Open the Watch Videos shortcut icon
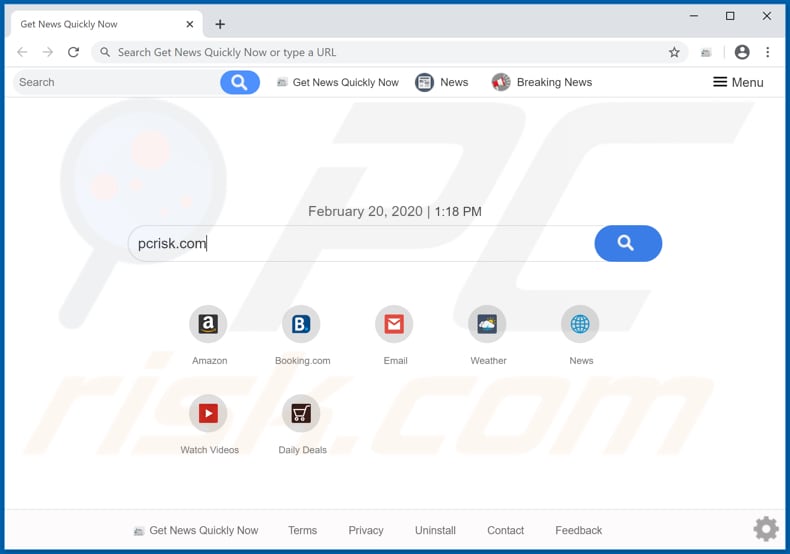 click(x=208, y=413)
